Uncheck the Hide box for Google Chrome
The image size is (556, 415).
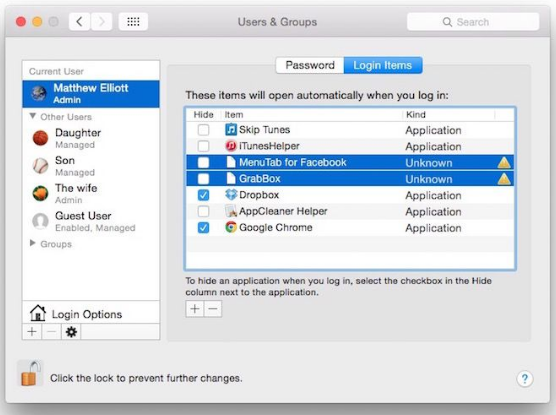coord(204,228)
